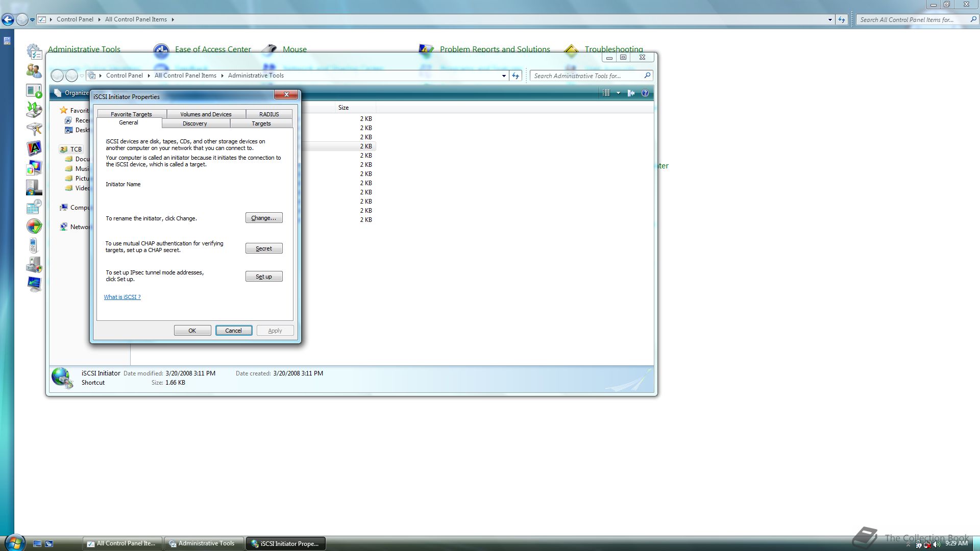Open the Troubleshooting yellow icon
The image size is (980, 551).
571,49
